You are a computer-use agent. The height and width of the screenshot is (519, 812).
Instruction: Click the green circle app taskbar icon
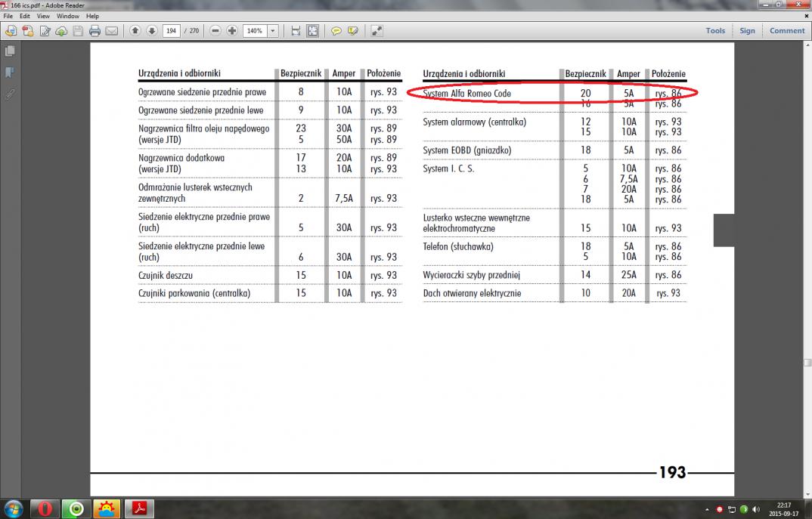pos(76,509)
